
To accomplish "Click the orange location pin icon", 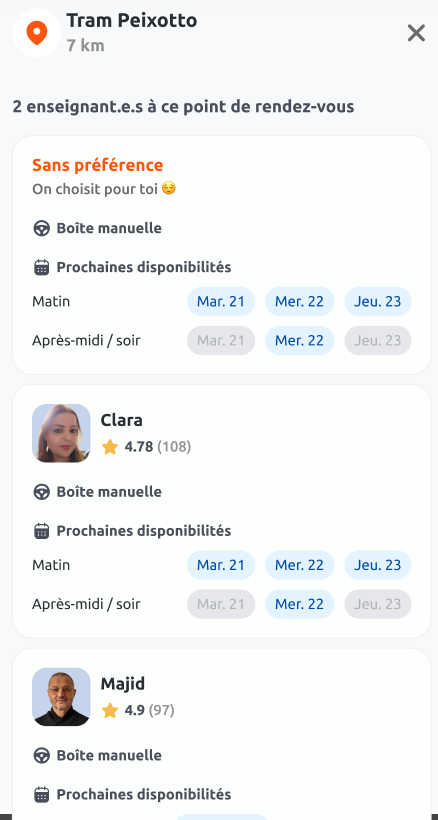I will [x=37, y=33].
